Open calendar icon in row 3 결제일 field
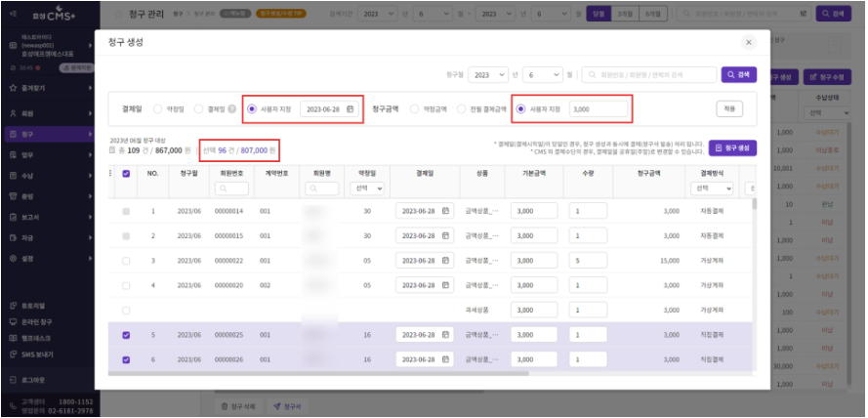The height and width of the screenshot is (418, 868). pyautogui.click(x=445, y=260)
